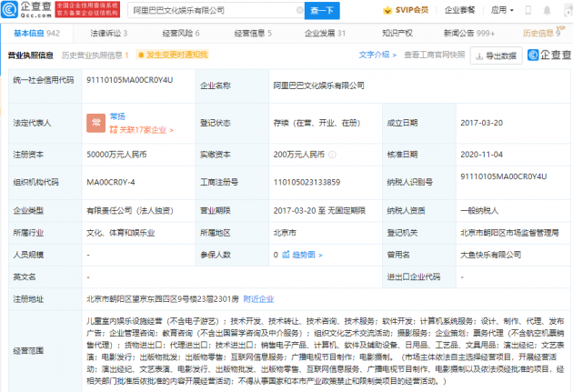Open 趋势图 chart link

pyautogui.click(x=307, y=255)
